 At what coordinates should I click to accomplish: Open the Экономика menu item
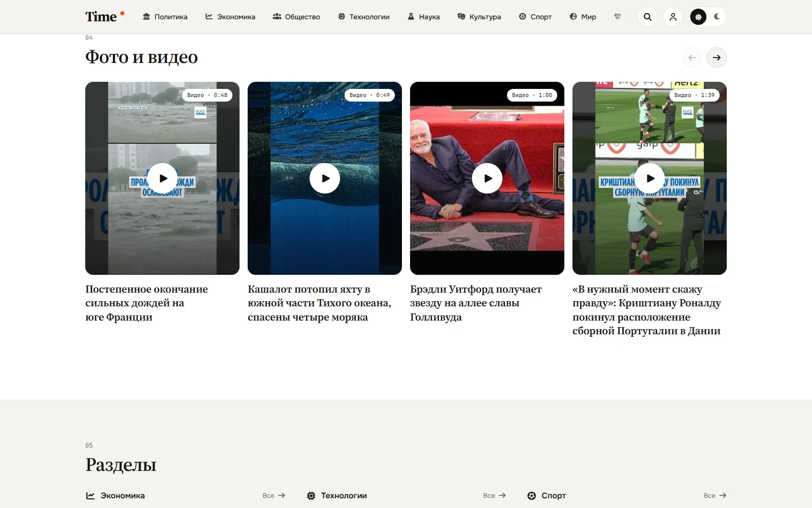[x=230, y=17]
